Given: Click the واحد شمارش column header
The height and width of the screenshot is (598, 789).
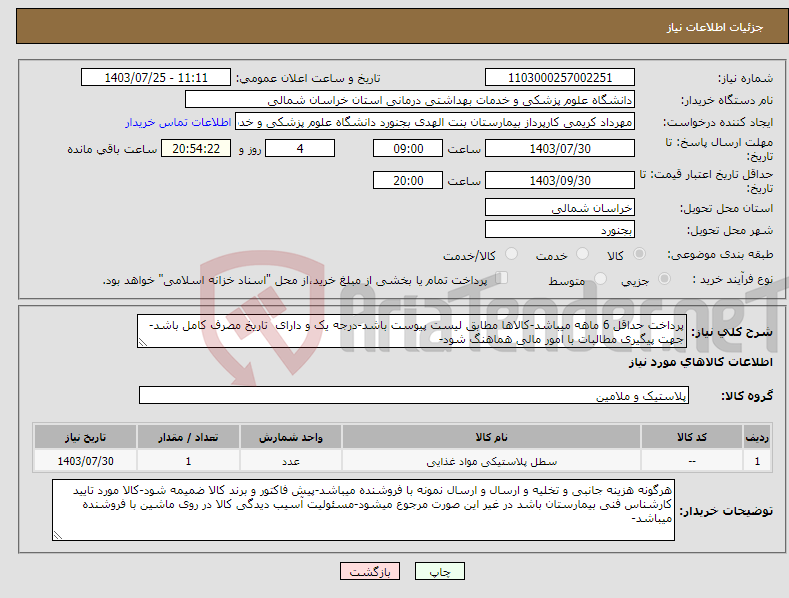Looking at the screenshot, I should pyautogui.click(x=291, y=437).
